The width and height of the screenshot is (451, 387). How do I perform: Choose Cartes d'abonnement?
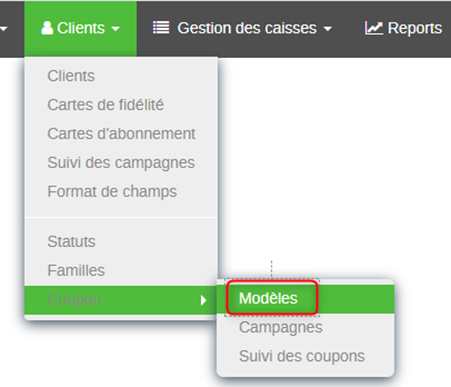point(121,134)
